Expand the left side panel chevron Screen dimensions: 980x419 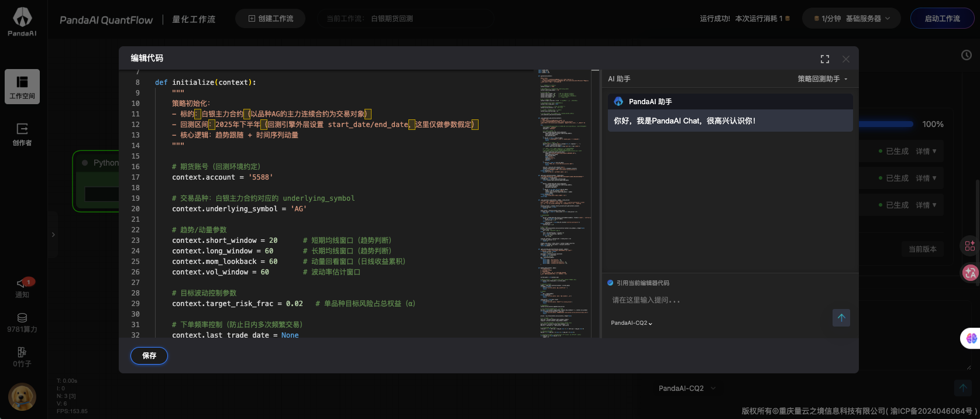pos(53,235)
